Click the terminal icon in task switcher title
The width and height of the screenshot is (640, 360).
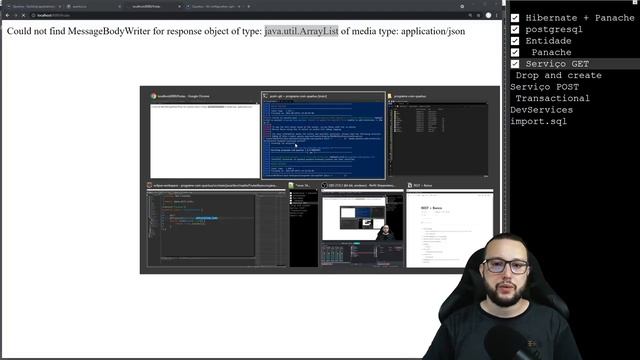266,96
